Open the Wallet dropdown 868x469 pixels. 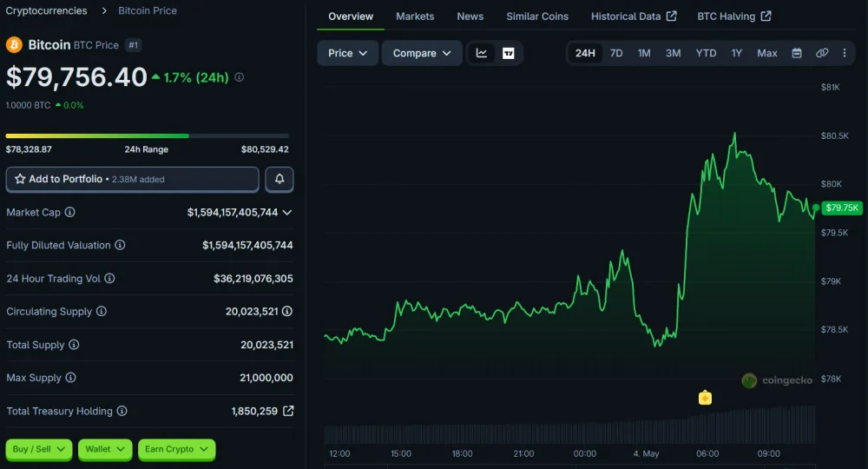[105, 449]
